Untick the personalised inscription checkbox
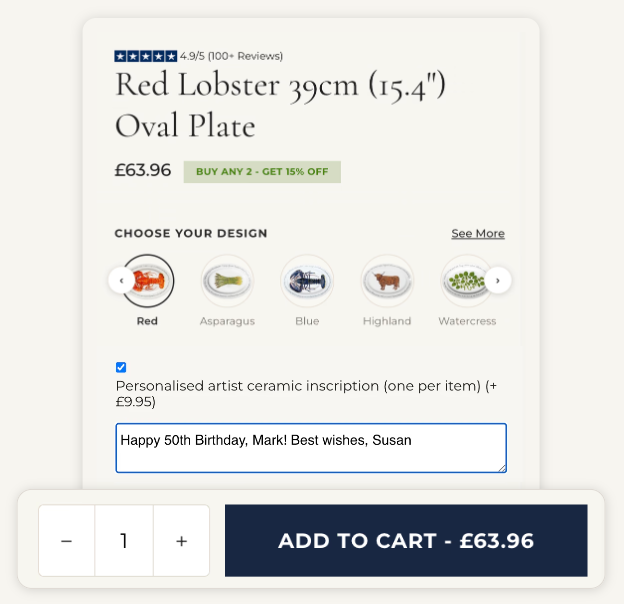 pos(121,367)
